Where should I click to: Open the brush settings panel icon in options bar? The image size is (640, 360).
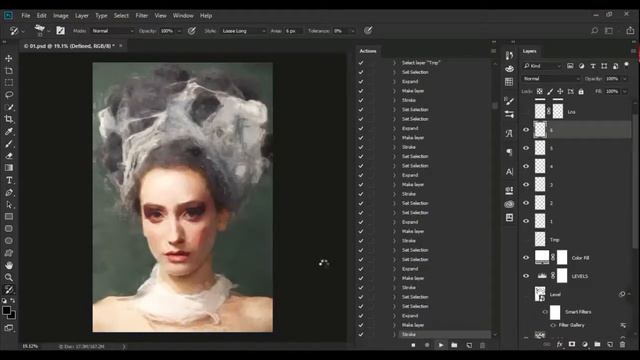click(60, 31)
